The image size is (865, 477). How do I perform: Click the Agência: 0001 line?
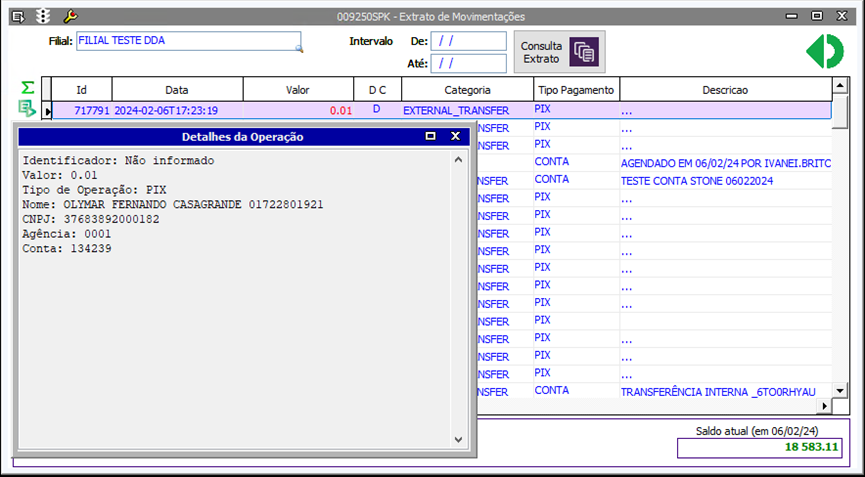67,234
